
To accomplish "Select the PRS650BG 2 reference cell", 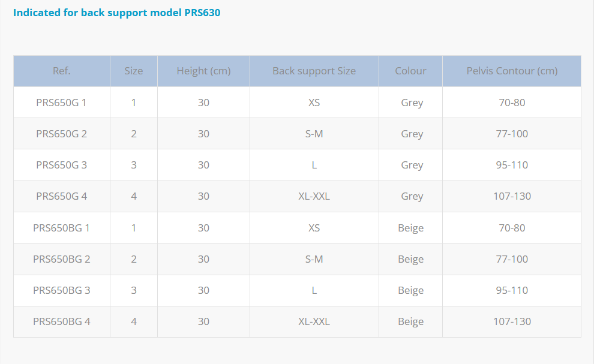I will point(61,259).
